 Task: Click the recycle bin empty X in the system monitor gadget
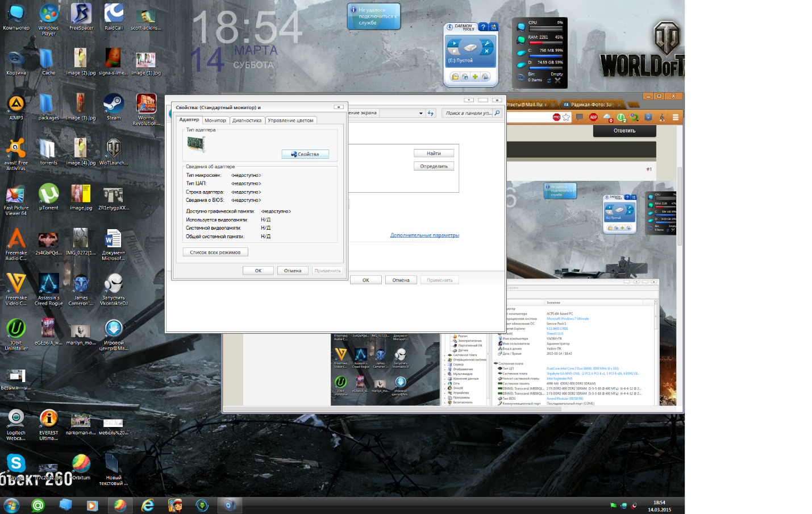pyautogui.click(x=557, y=81)
